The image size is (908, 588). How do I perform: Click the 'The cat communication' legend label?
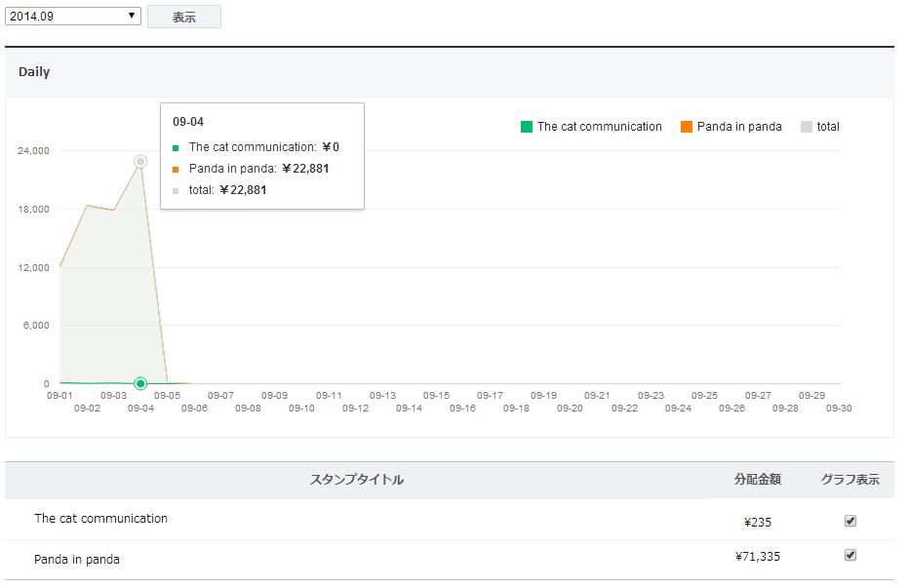[x=600, y=127]
